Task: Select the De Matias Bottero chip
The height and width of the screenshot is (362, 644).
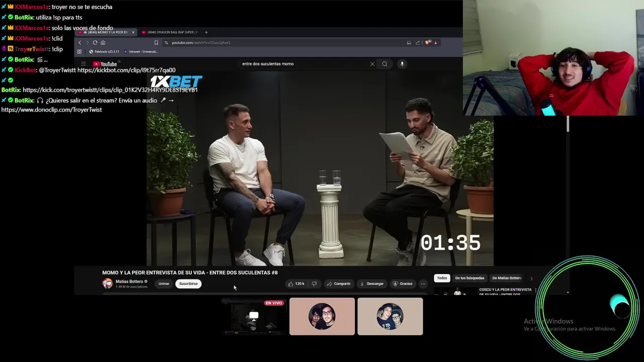Action: [x=507, y=278]
